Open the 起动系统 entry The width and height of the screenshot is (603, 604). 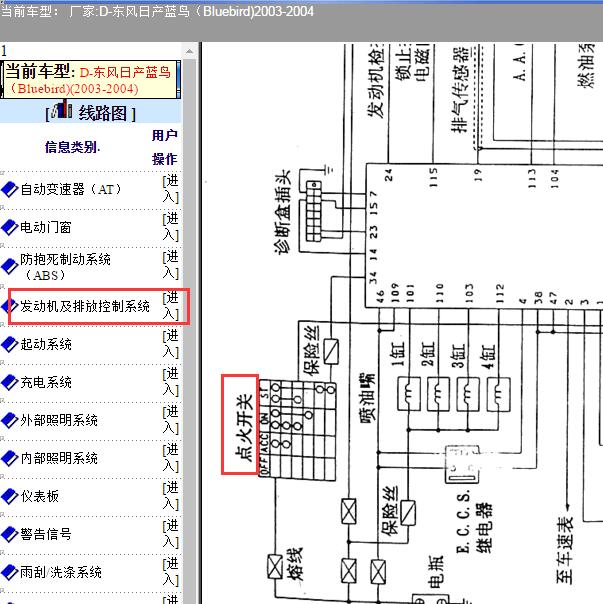[x=46, y=344]
